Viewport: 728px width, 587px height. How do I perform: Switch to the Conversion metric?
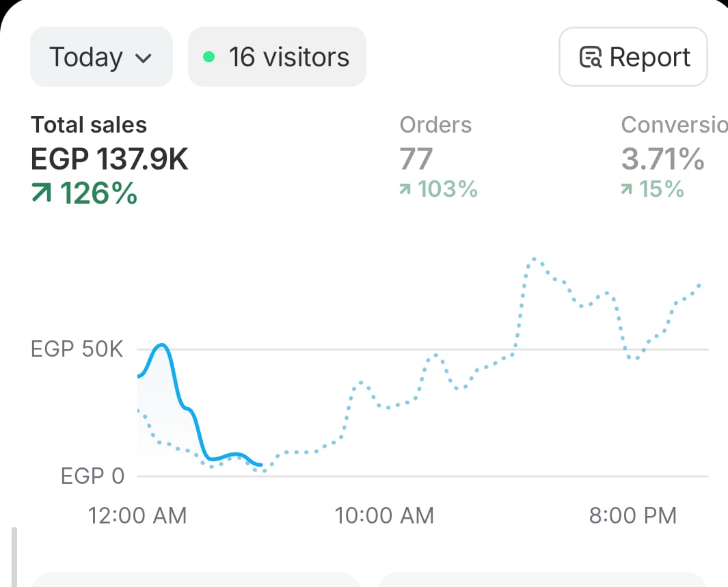click(673, 125)
